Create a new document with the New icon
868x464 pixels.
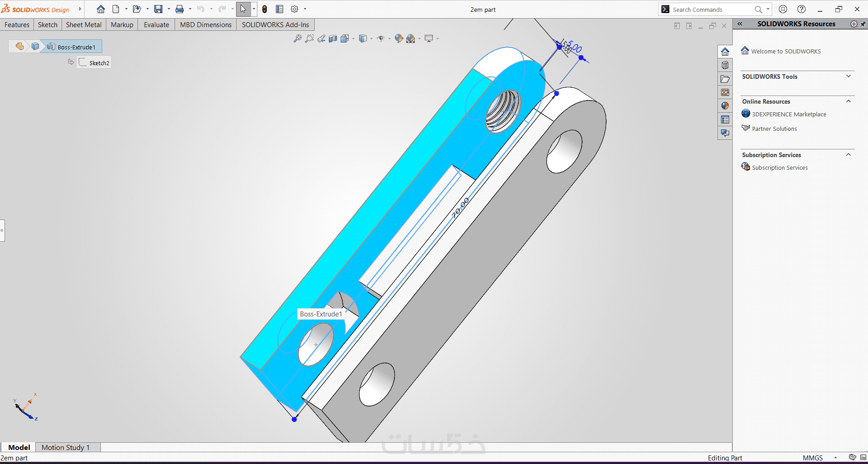pyautogui.click(x=116, y=9)
